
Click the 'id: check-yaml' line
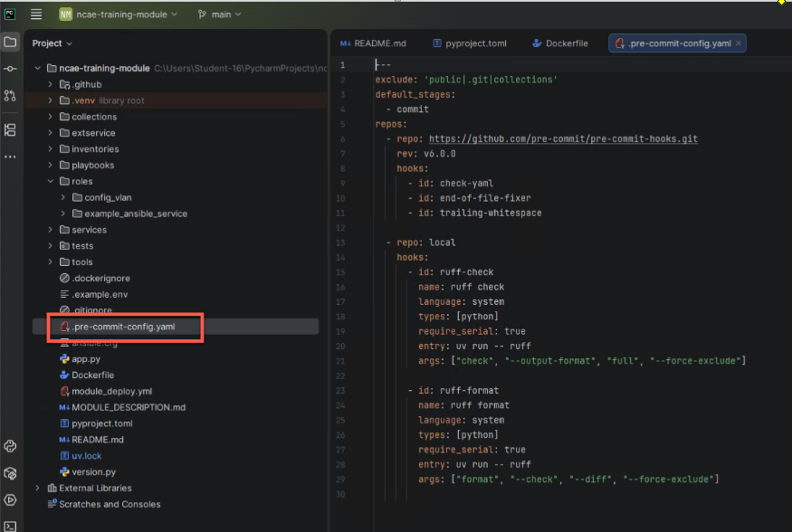tap(455, 184)
